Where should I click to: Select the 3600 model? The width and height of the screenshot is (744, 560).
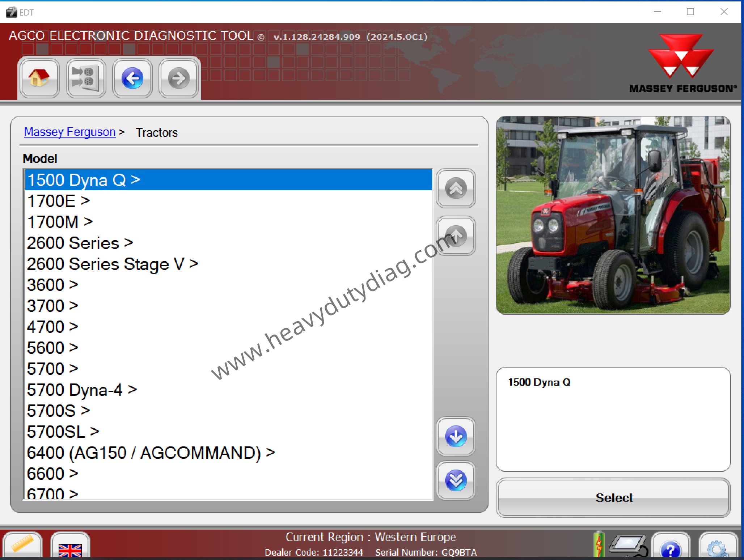tap(229, 285)
